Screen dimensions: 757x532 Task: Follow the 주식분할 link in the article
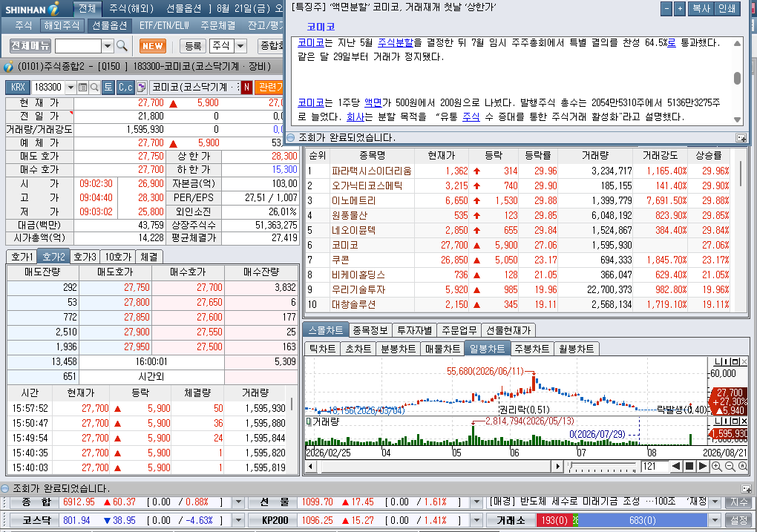tap(396, 43)
